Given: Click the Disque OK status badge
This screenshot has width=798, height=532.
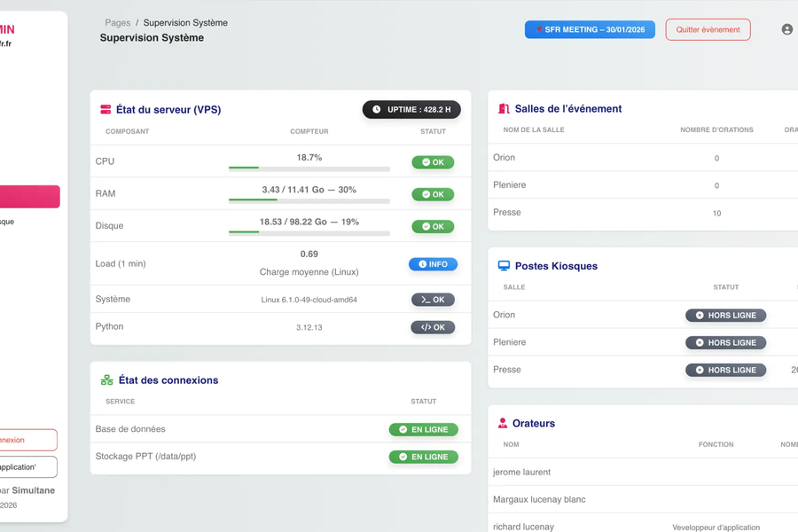Looking at the screenshot, I should (x=433, y=227).
